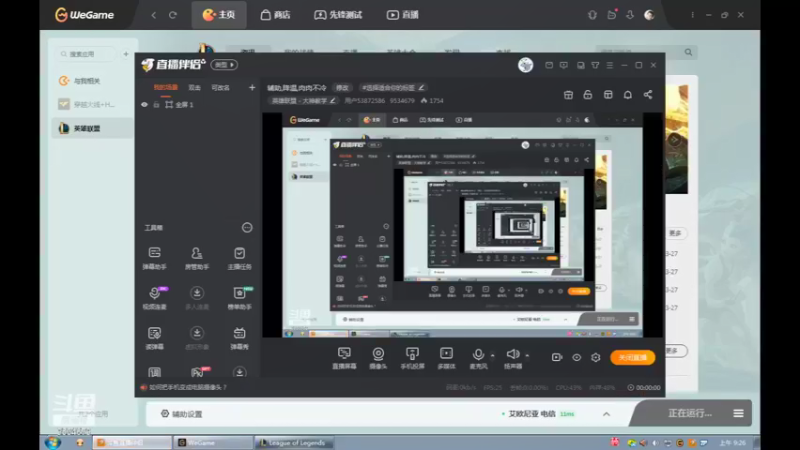Image resolution: width=800 pixels, height=450 pixels.
Task: Open the WeGame 商店 tab
Action: pyautogui.click(x=276, y=15)
